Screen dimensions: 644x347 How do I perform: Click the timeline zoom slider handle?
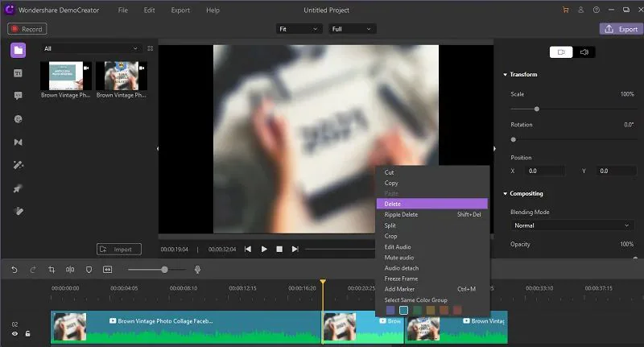pyautogui.click(x=165, y=270)
